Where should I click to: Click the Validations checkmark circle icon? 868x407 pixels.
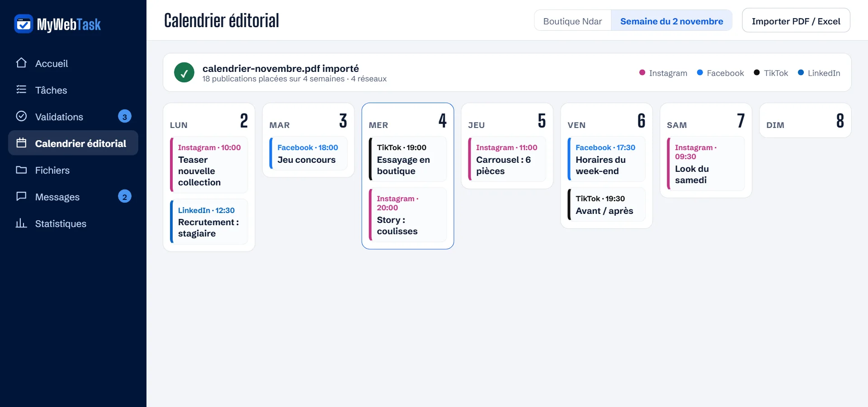pyautogui.click(x=21, y=116)
